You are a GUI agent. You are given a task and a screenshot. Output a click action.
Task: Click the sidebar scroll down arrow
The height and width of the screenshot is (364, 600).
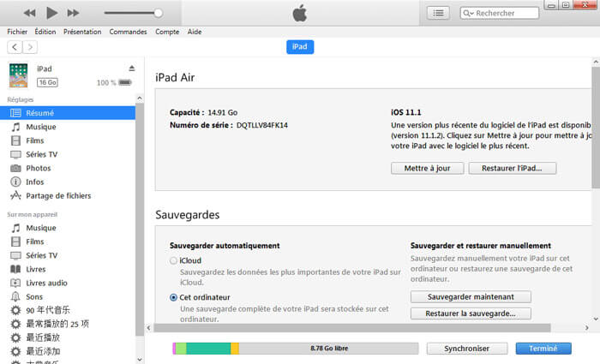click(140, 360)
